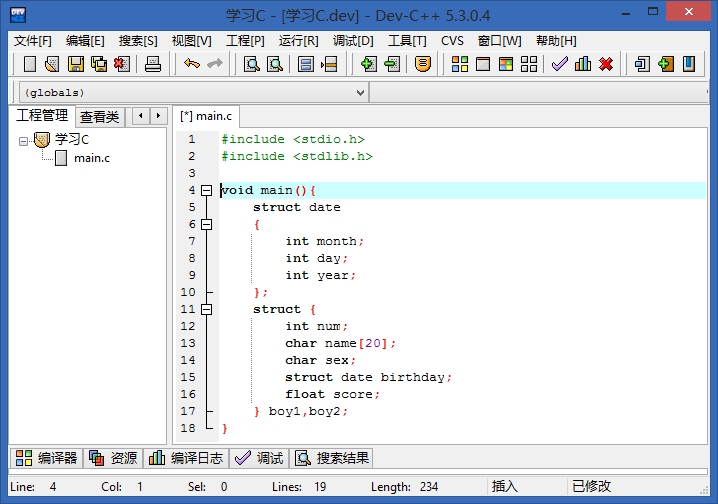Screen dimensions: 718x504
Task: Open the CVS menu
Action: (452, 41)
